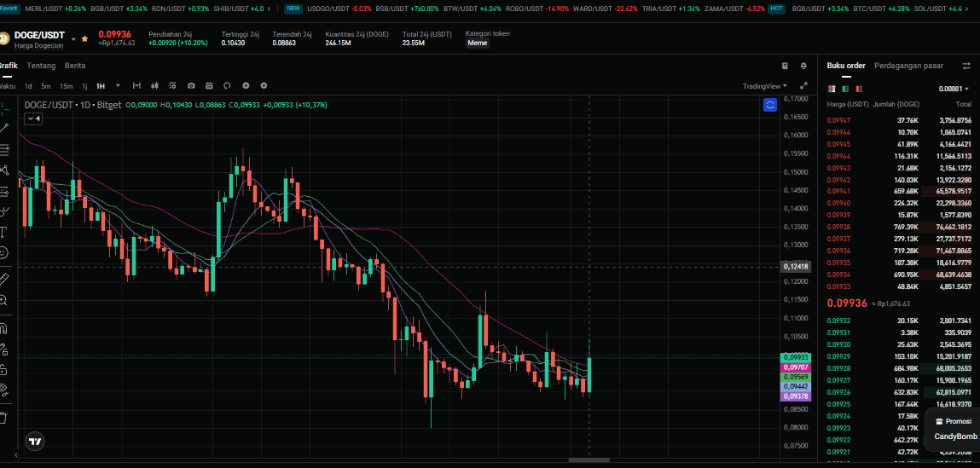Switch to the Tentang tab
This screenshot has width=980, height=468.
click(41, 66)
